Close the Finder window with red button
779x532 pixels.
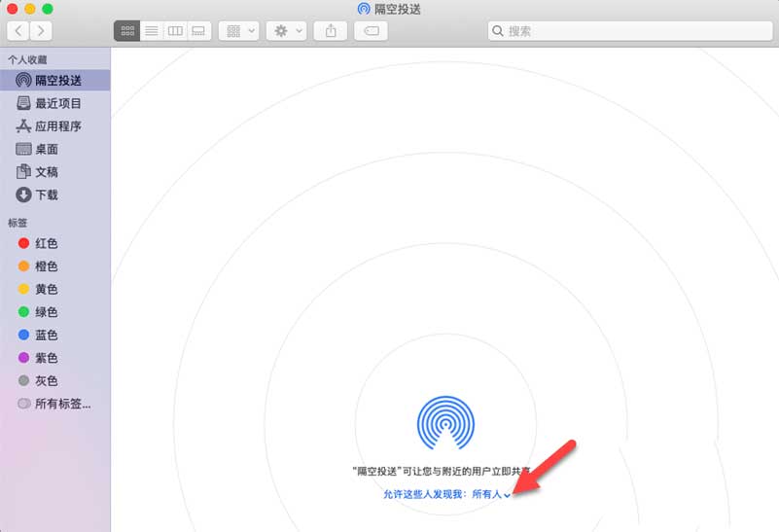click(13, 9)
